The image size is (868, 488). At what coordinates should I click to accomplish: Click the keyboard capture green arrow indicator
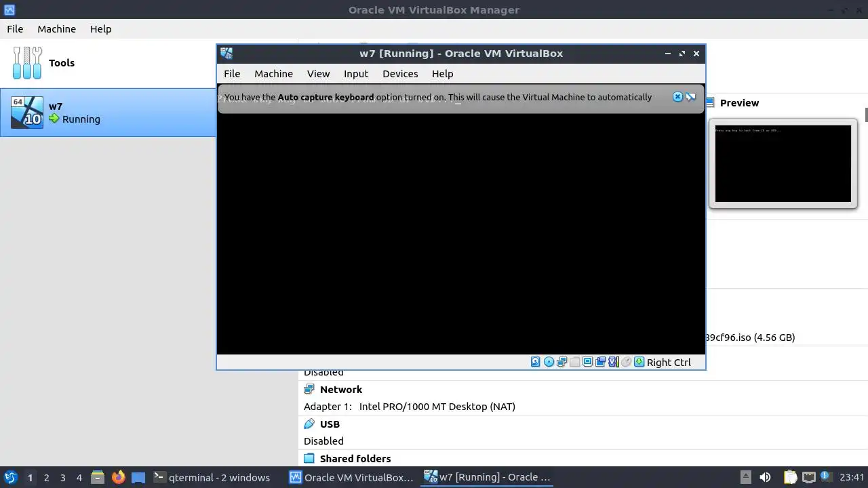pyautogui.click(x=639, y=362)
